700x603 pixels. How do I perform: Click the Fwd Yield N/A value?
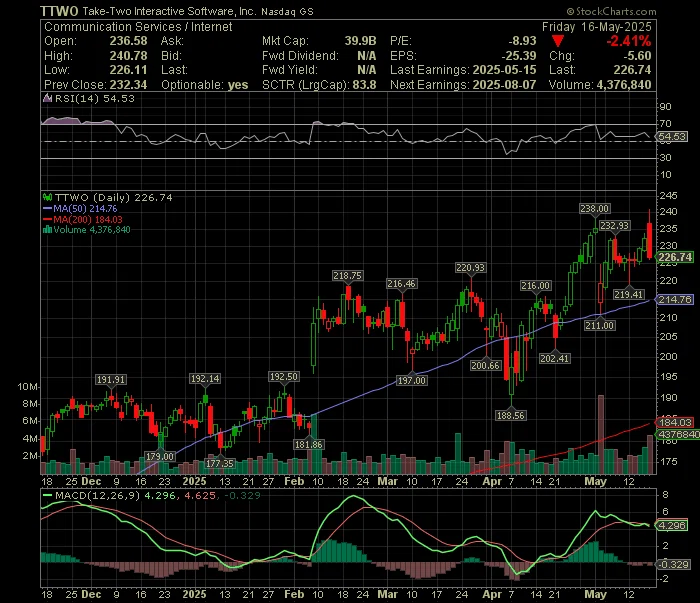(x=367, y=70)
